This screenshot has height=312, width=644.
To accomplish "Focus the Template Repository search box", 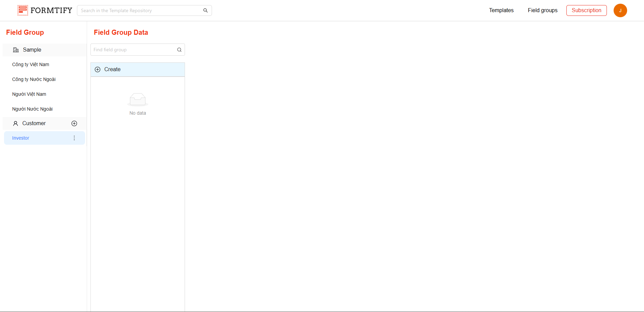I will point(140,10).
